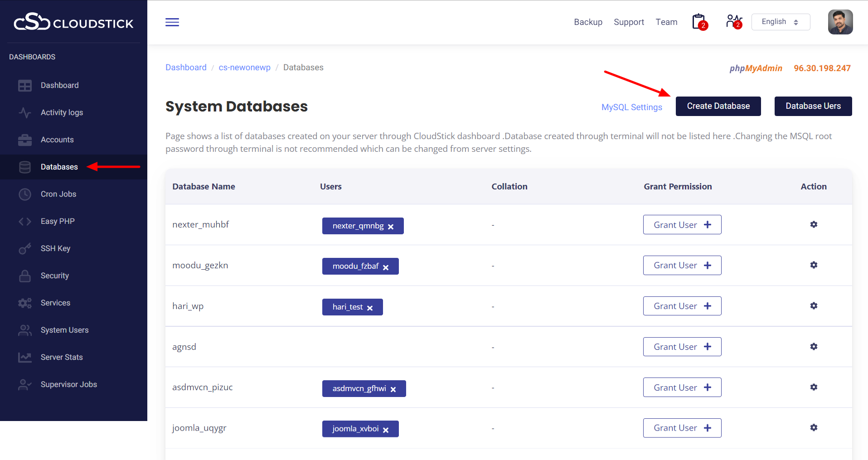This screenshot has height=460, width=868.
Task: Navigate to cs-newonewp breadcrumb
Action: click(x=244, y=68)
